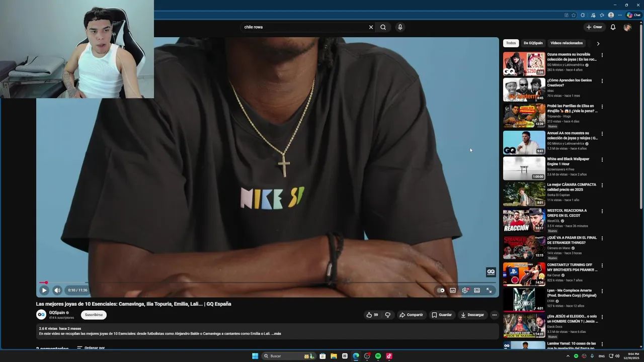644x362 pixels.
Task: Open White and Black Wallpaper Engine thumbnail
Action: (524, 168)
